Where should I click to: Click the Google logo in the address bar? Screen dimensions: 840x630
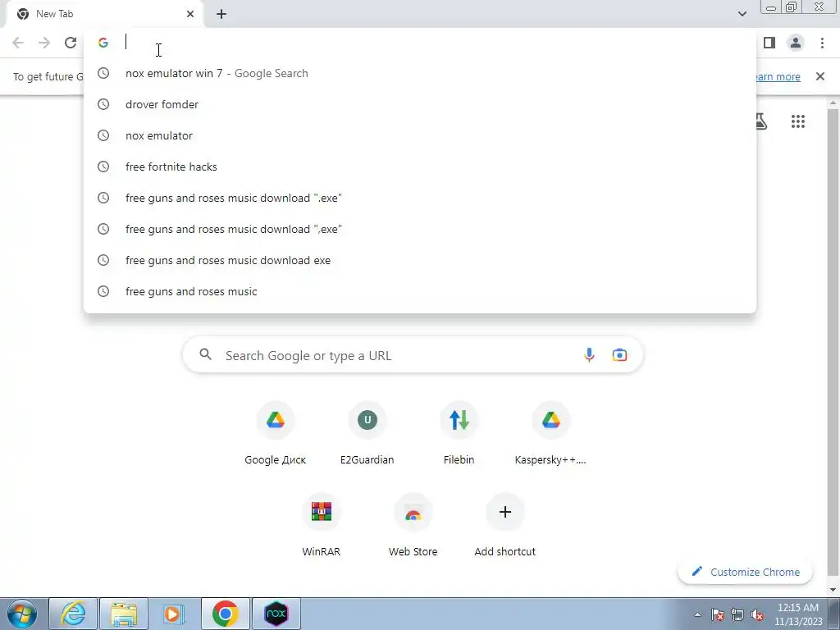coord(103,43)
